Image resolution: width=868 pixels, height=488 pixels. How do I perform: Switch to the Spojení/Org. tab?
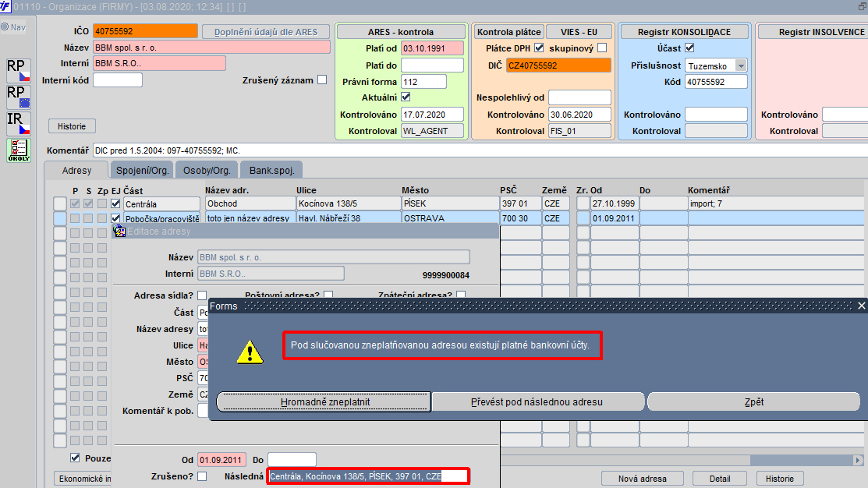(142, 171)
